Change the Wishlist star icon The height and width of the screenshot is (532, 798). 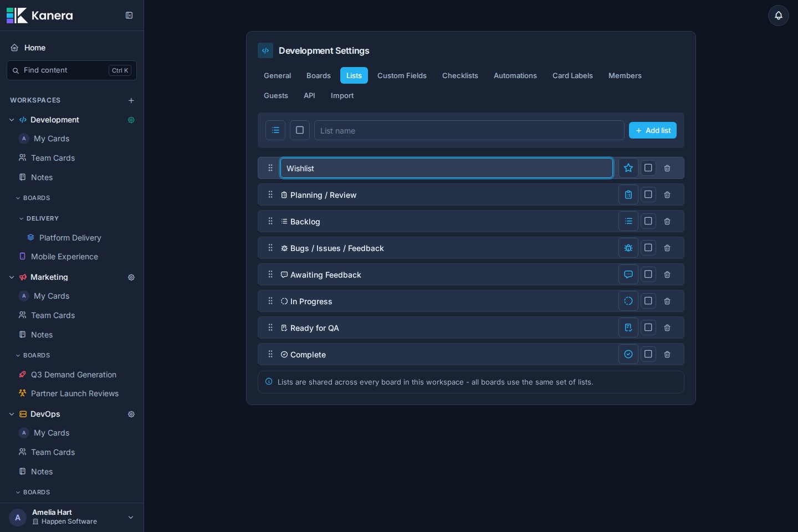[628, 168]
